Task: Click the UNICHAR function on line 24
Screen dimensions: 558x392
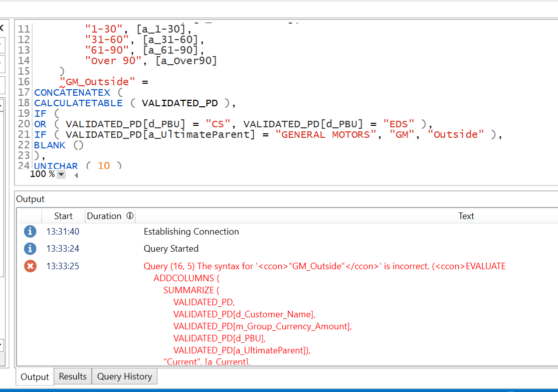Action: pyautogui.click(x=56, y=166)
